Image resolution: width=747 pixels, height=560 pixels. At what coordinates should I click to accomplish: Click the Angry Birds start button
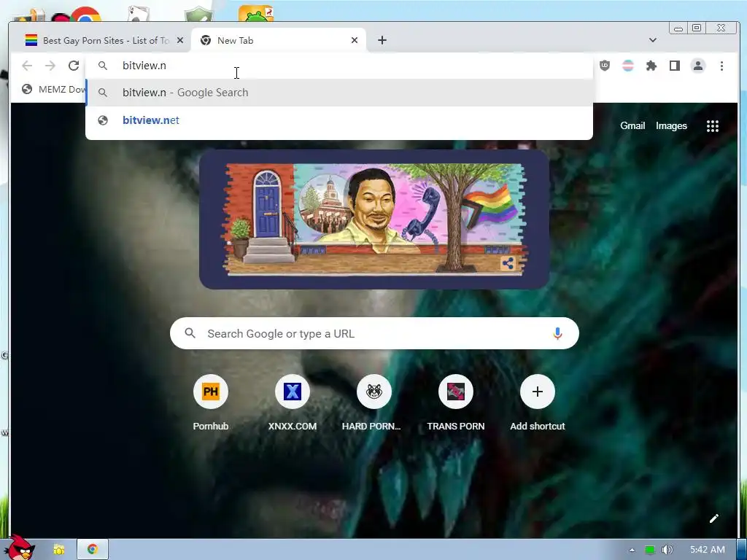[x=20, y=548]
